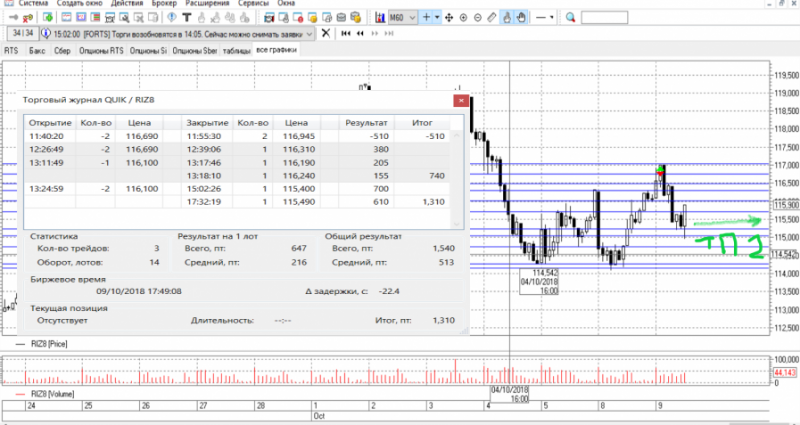Switch to the Сбер tab
This screenshot has width=800, height=425.
pyautogui.click(x=62, y=51)
